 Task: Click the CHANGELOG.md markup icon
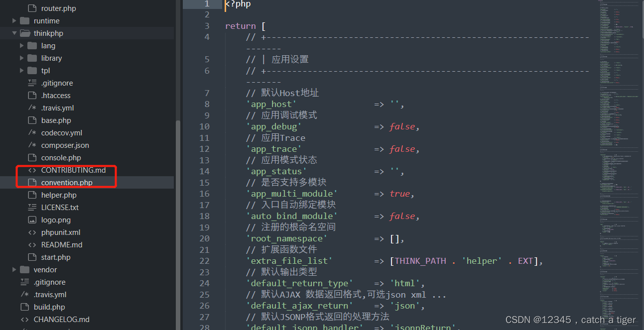[24, 320]
